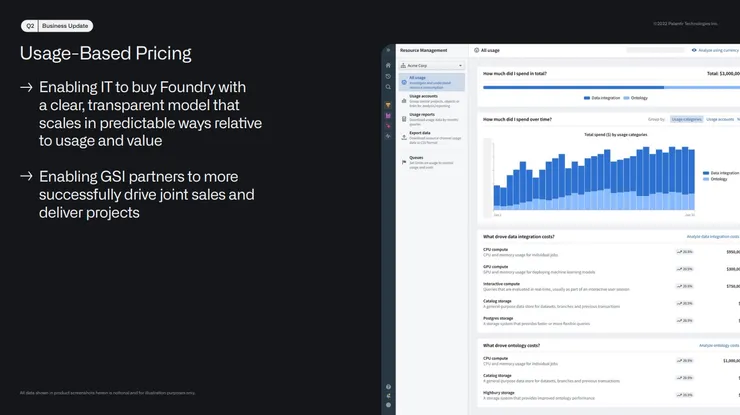The width and height of the screenshot is (740, 415).
Task: Open the orange app icon in the dark sidebar
Action: (388, 105)
